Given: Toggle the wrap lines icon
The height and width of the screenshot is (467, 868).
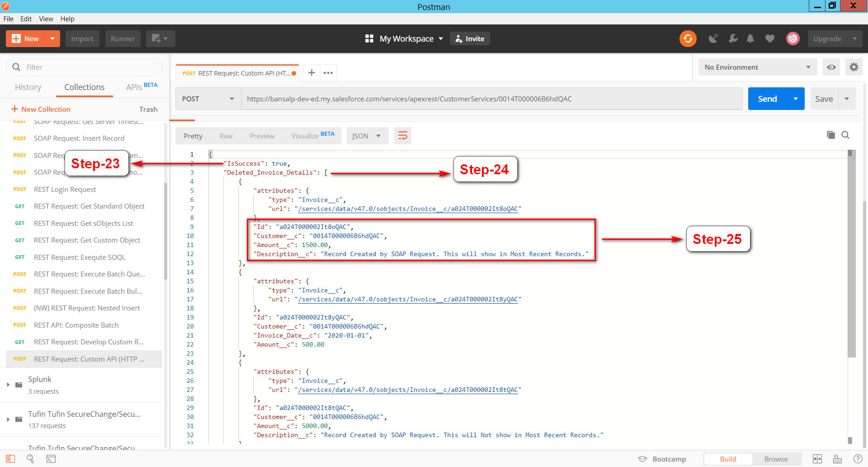Looking at the screenshot, I should (x=402, y=136).
